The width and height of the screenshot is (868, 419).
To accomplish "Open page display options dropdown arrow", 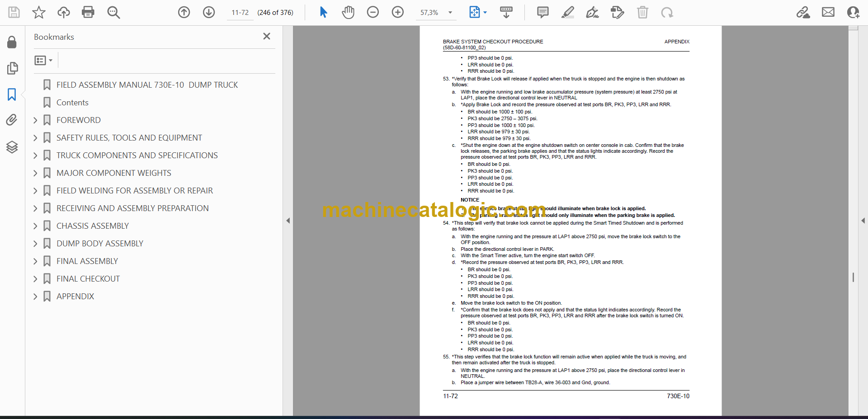I will click(485, 13).
